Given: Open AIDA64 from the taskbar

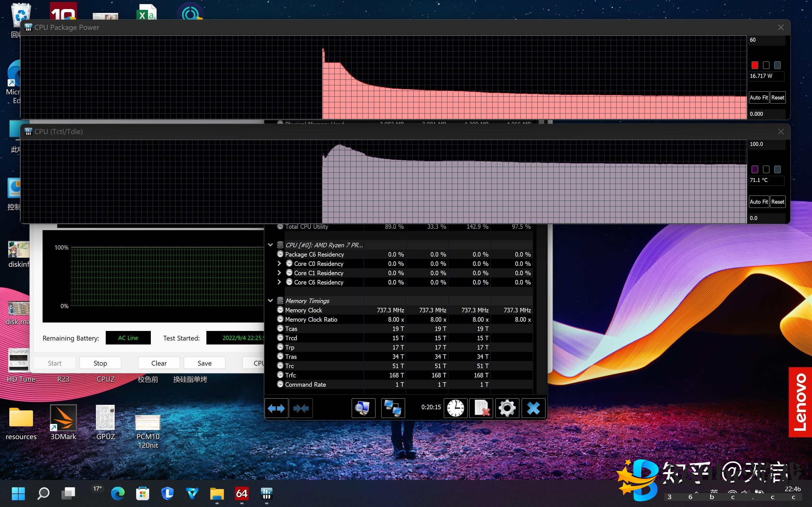Looking at the screenshot, I should point(242,493).
